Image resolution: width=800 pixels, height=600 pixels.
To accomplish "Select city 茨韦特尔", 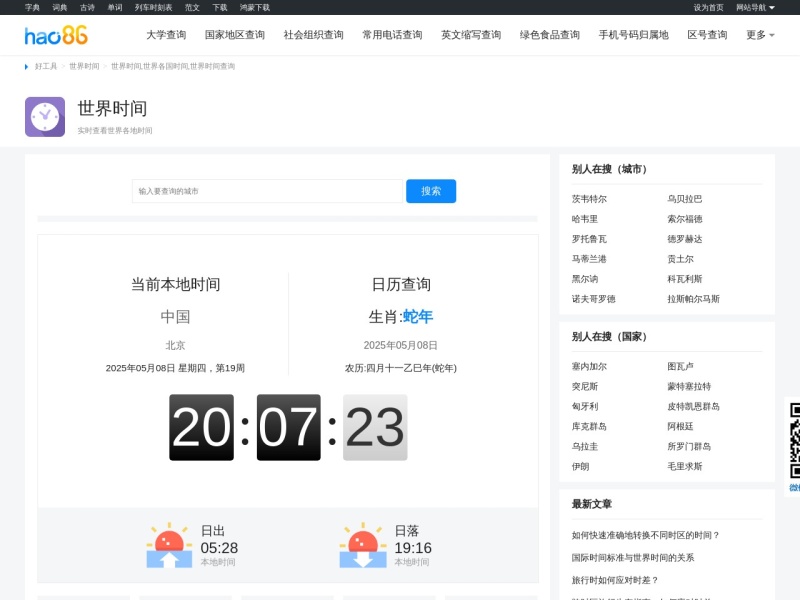I will point(589,199).
